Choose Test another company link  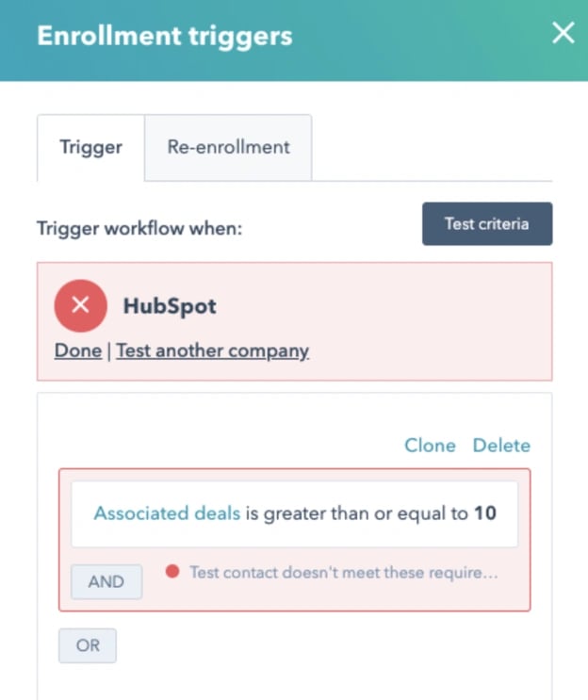click(x=213, y=350)
